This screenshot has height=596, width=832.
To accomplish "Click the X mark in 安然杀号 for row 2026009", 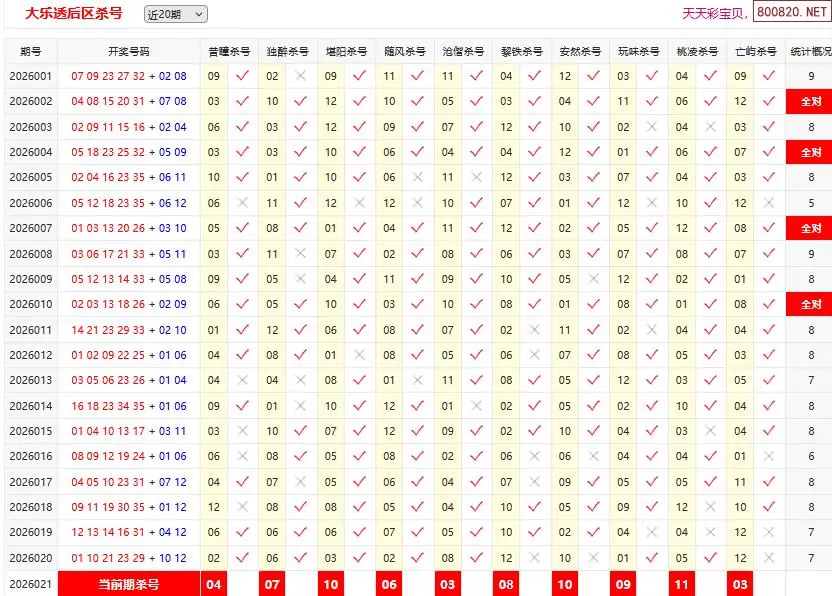I will (594, 279).
